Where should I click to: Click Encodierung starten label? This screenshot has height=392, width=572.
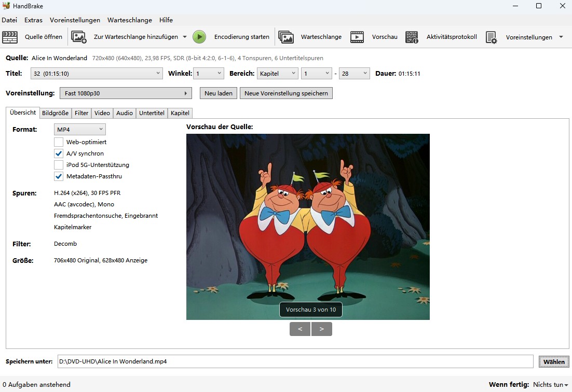point(241,37)
